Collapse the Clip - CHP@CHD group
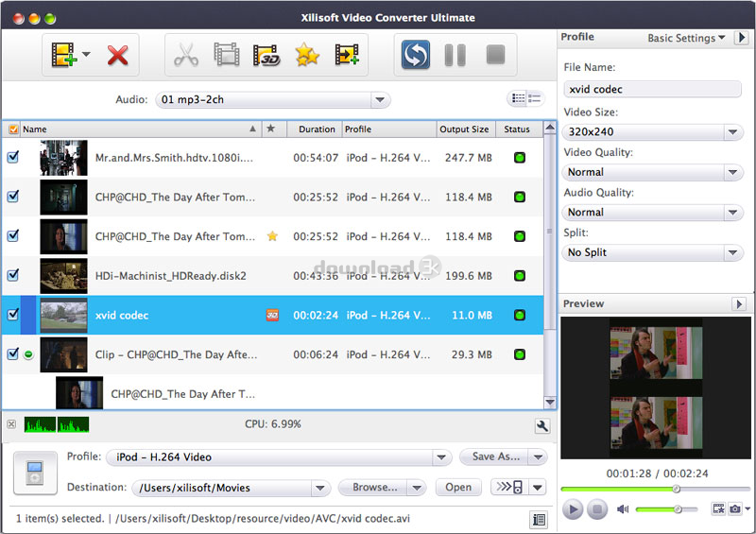Viewport: 756px width, 534px height. tap(28, 354)
